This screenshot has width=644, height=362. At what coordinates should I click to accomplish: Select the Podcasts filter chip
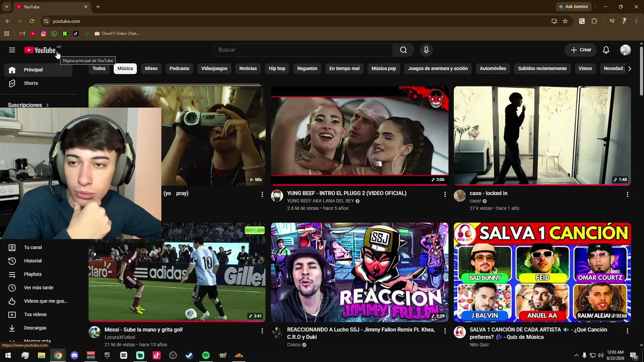(x=180, y=68)
